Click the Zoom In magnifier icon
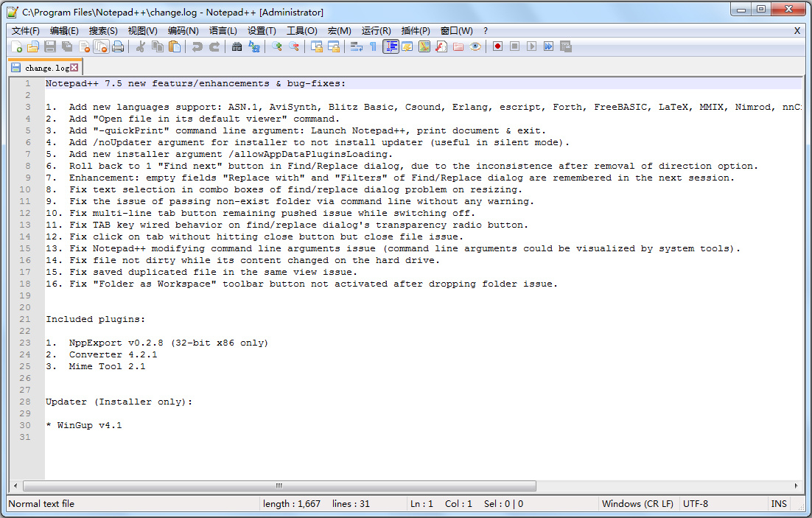 pos(279,46)
